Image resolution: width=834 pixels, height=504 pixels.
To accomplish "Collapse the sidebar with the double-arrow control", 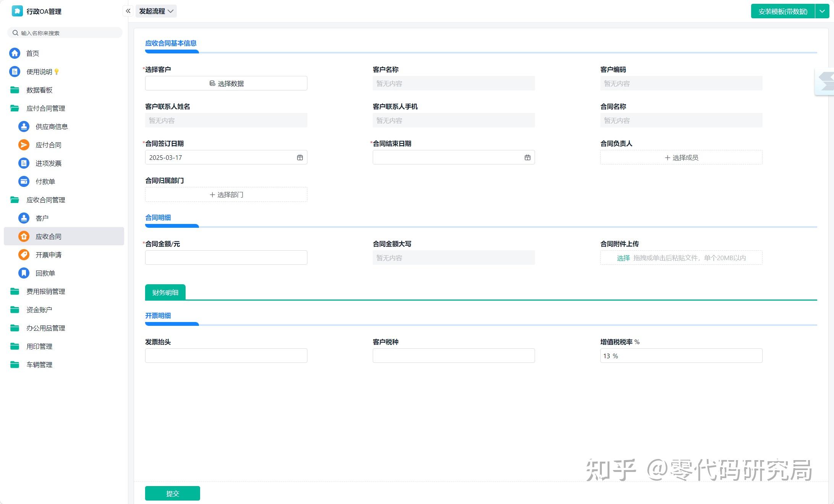I will point(128,11).
